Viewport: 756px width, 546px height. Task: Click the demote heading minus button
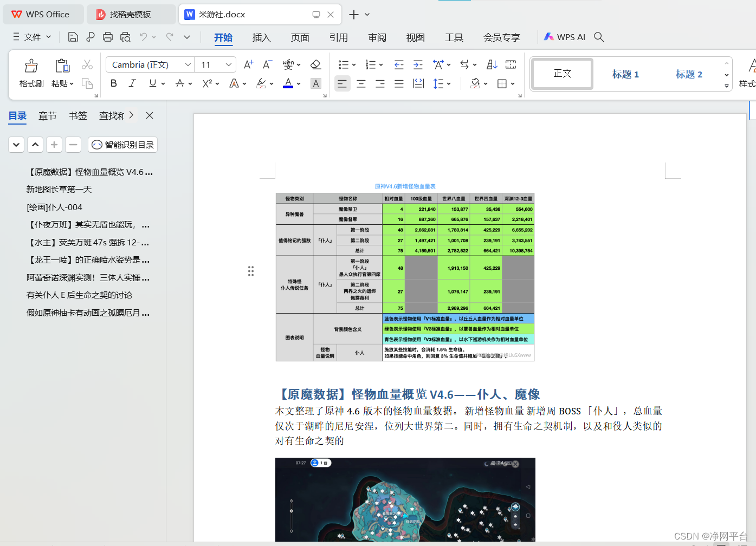[73, 145]
